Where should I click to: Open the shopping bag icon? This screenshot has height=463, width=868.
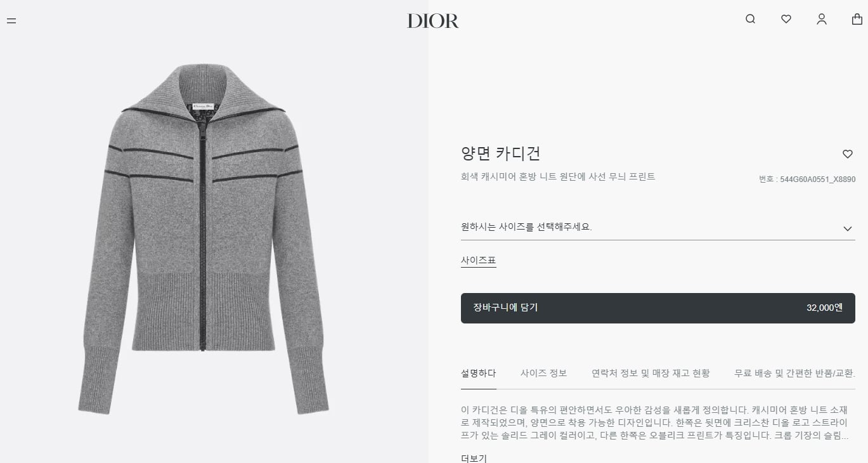pyautogui.click(x=857, y=19)
